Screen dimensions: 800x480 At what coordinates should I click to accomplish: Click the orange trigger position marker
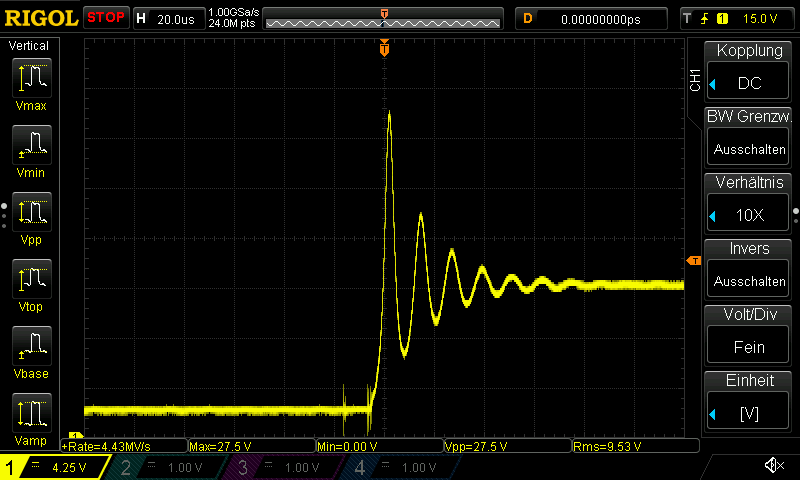coord(384,49)
